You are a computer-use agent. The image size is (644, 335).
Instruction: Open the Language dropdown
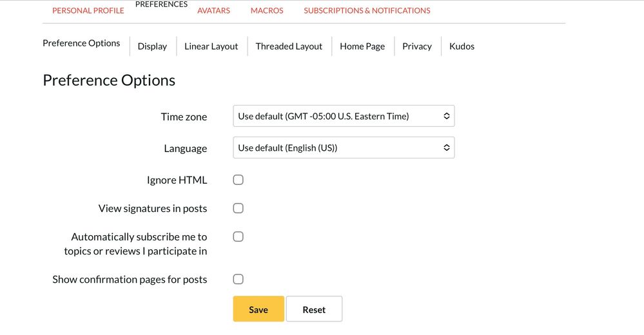pyautogui.click(x=343, y=148)
